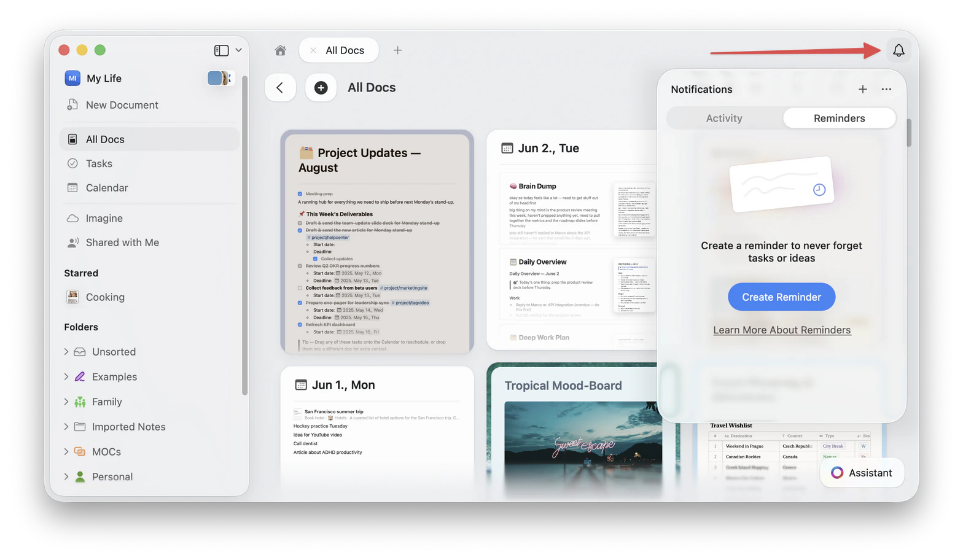
Task: Expand the Examples folder chevron
Action: (66, 376)
